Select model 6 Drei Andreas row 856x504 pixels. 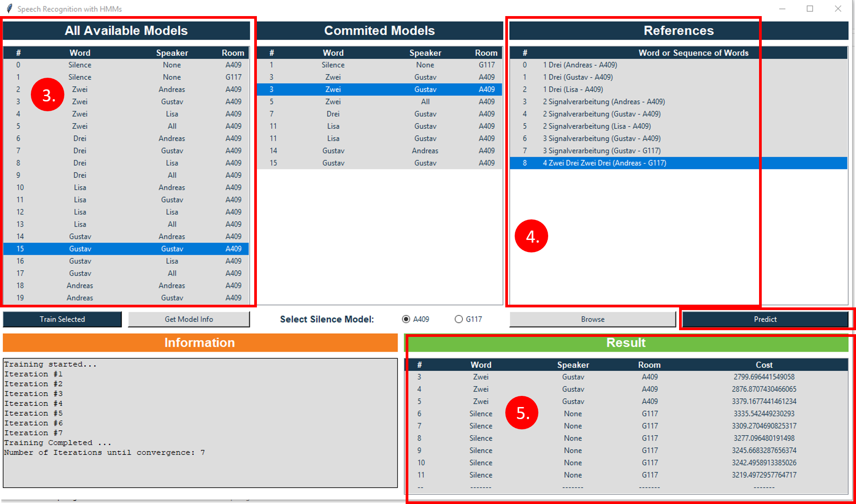coord(126,139)
